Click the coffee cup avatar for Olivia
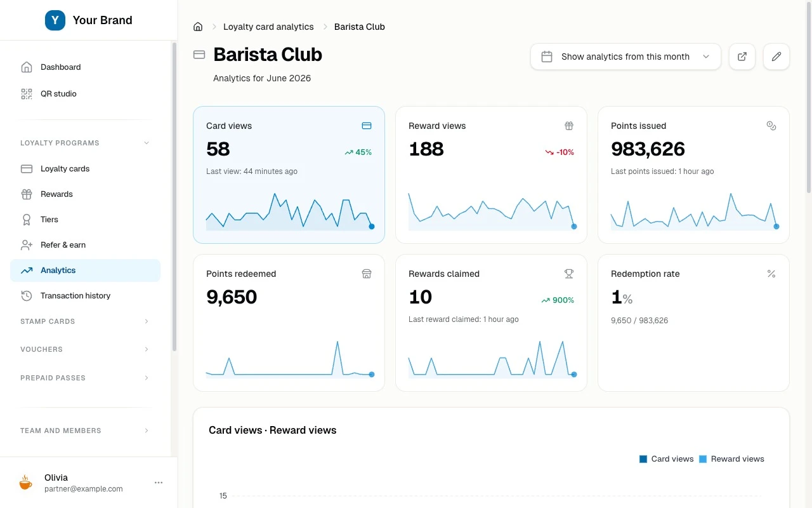Image resolution: width=812 pixels, height=508 pixels. click(x=25, y=483)
